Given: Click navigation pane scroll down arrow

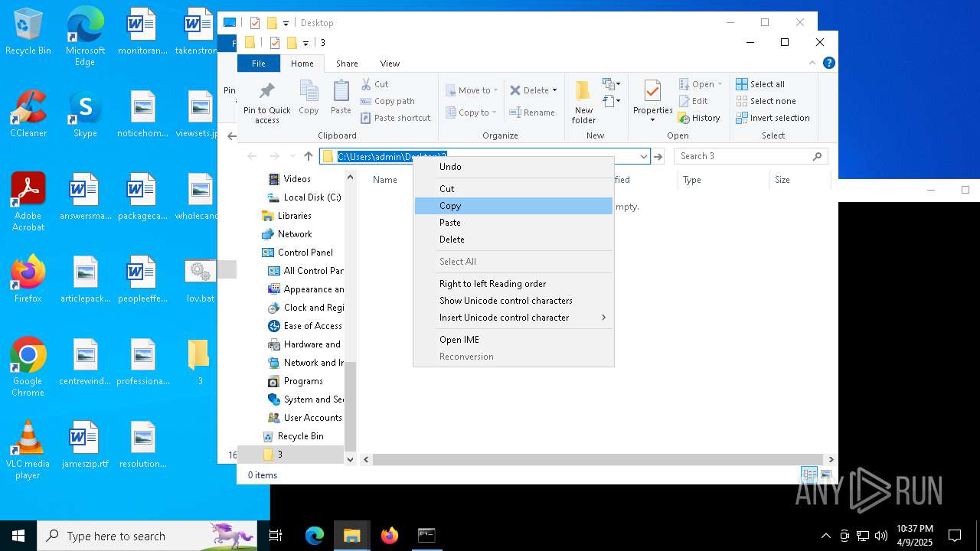Looking at the screenshot, I should pyautogui.click(x=350, y=459).
